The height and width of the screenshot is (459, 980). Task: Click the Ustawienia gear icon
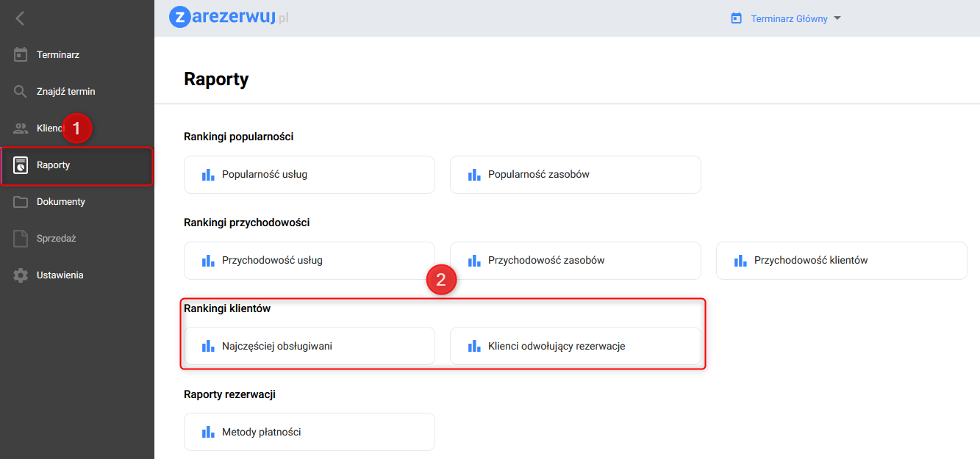coord(21,275)
